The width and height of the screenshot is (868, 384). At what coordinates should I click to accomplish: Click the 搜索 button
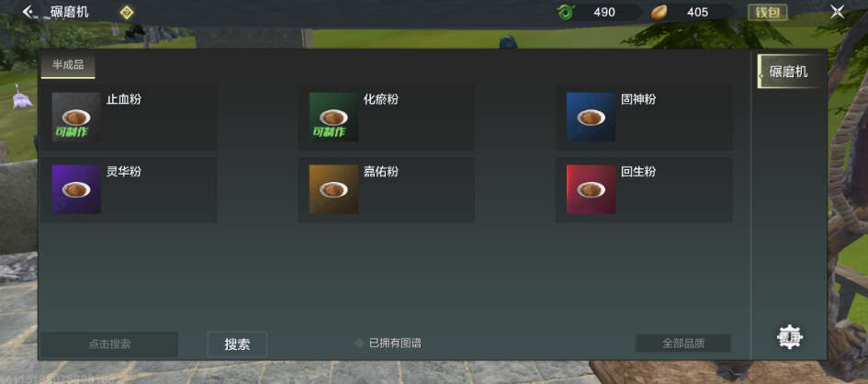point(237,344)
